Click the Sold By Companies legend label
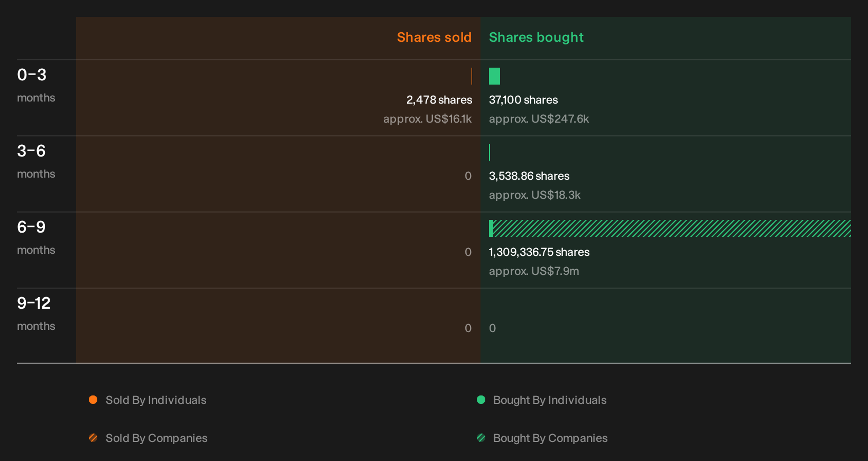The image size is (868, 461). coord(156,438)
